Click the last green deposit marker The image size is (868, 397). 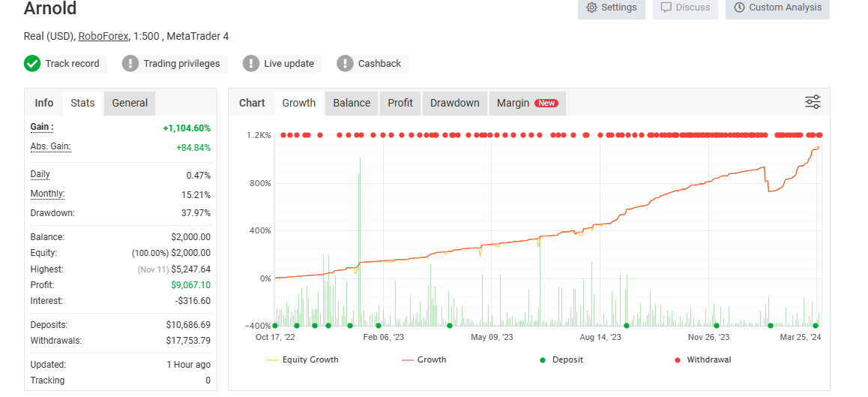point(816,326)
